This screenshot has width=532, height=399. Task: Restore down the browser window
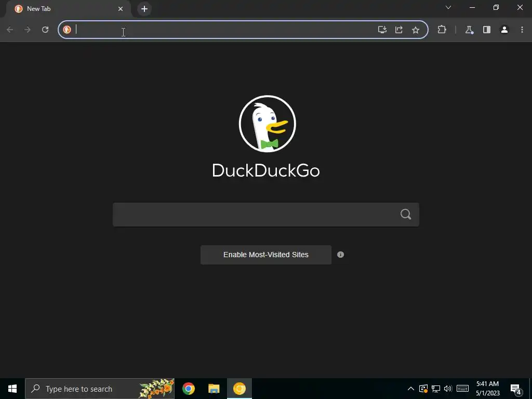[496, 7]
